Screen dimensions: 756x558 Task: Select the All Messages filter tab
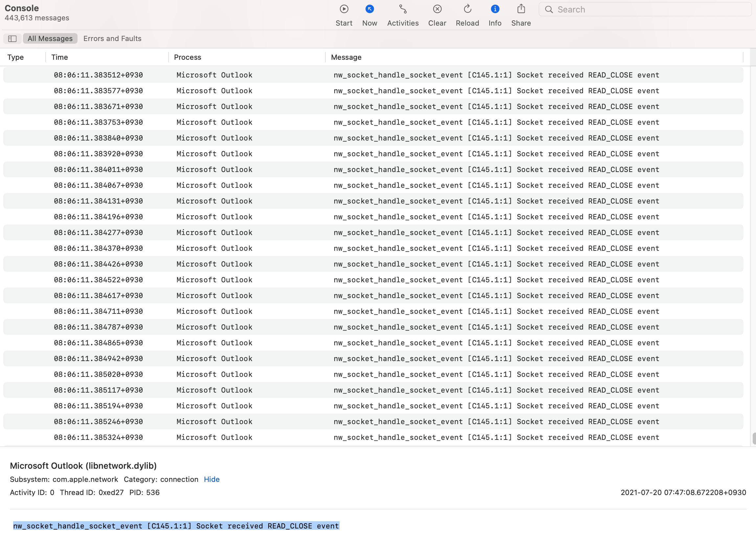[x=50, y=38]
